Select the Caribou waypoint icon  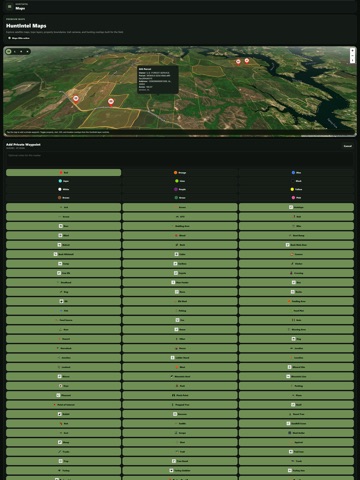point(180,264)
